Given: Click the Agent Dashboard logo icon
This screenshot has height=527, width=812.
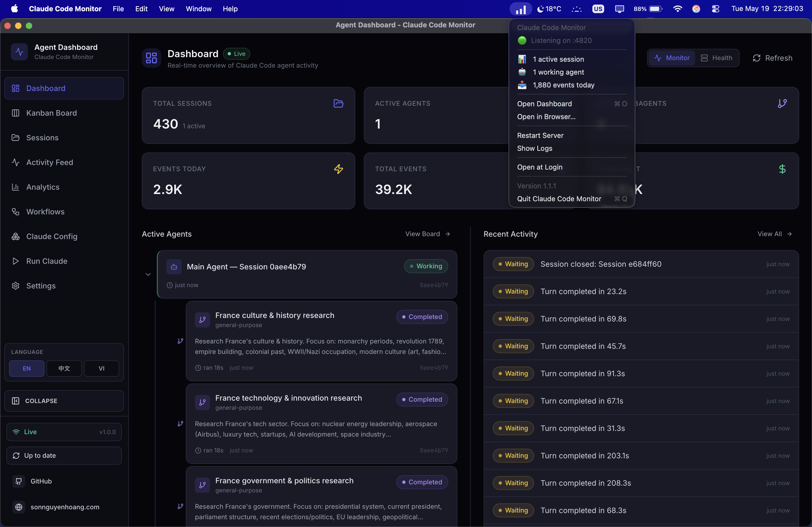Looking at the screenshot, I should (x=19, y=52).
